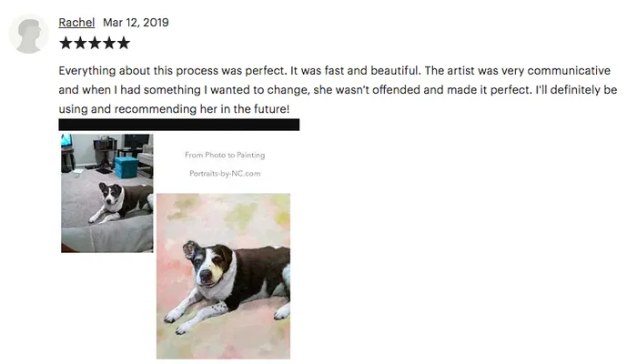
Task: Select the fourth rating star
Action: [x=109, y=43]
